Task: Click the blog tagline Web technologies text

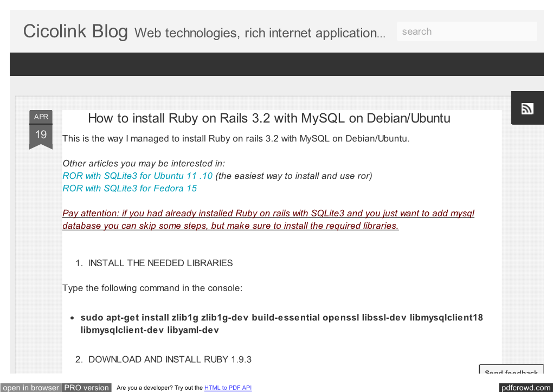Action: tap(260, 33)
